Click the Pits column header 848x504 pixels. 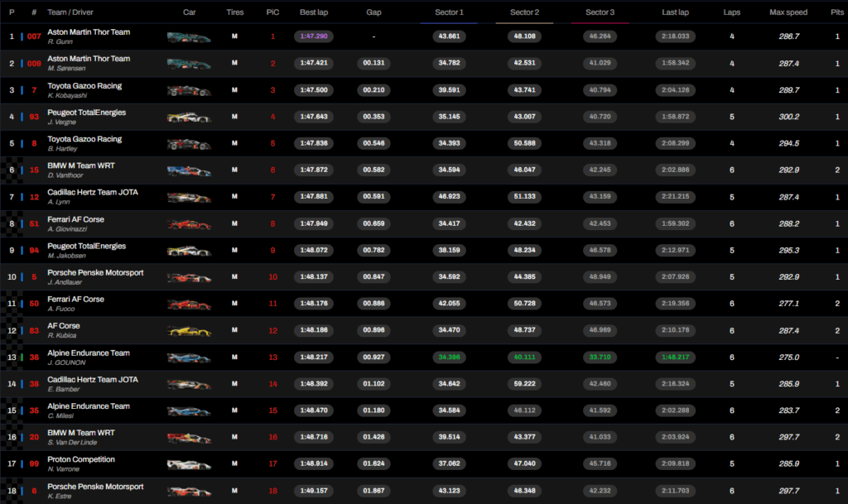(x=836, y=13)
